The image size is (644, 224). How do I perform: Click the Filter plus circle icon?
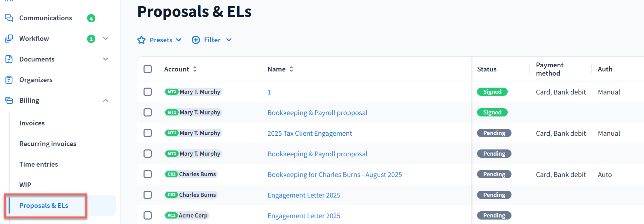point(196,40)
